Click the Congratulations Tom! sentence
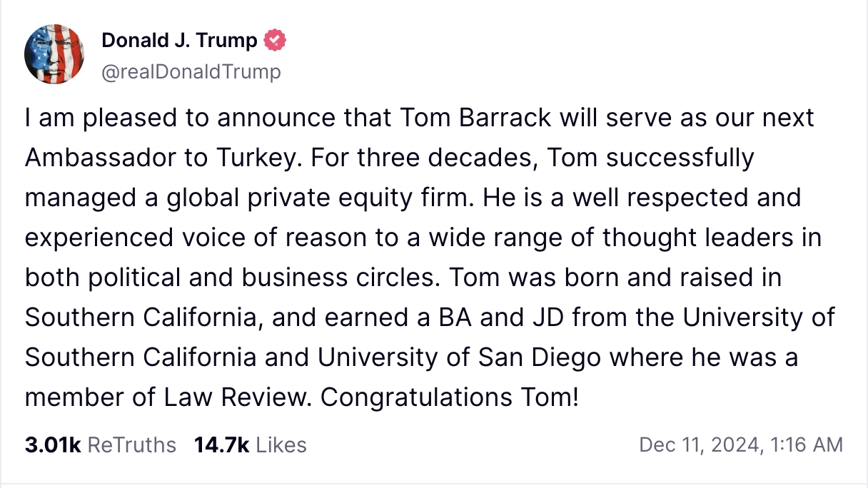868x488 pixels. (x=449, y=397)
